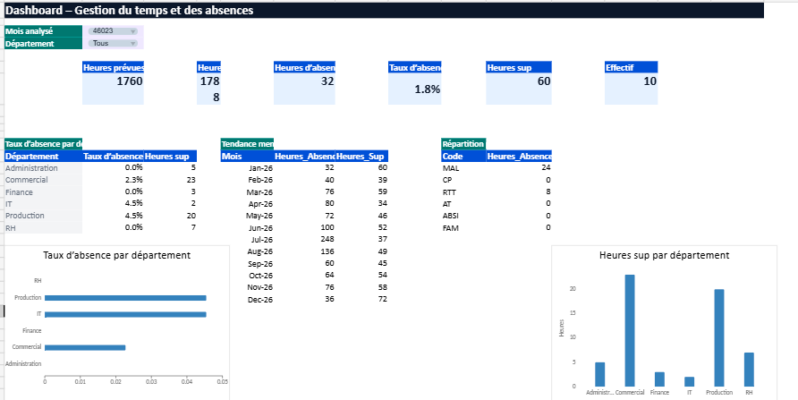Click the Heures d'absence KPI header
The width and height of the screenshot is (798, 400).
[304, 67]
